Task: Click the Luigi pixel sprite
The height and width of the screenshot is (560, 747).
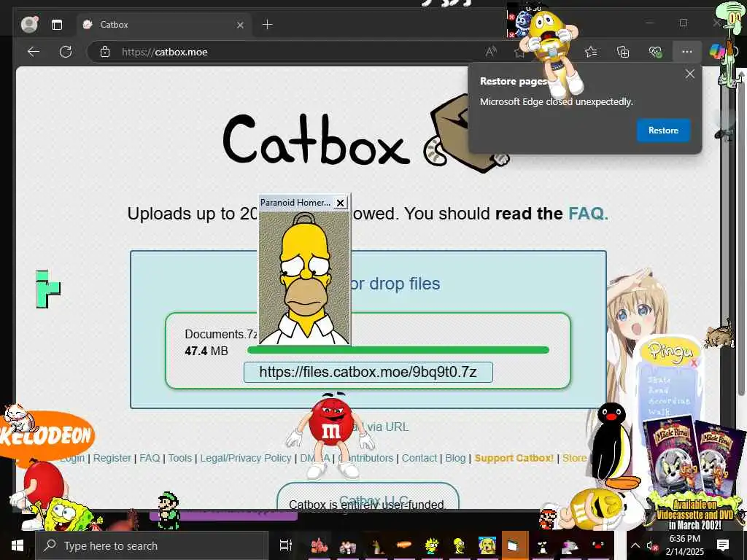Action: click(169, 511)
